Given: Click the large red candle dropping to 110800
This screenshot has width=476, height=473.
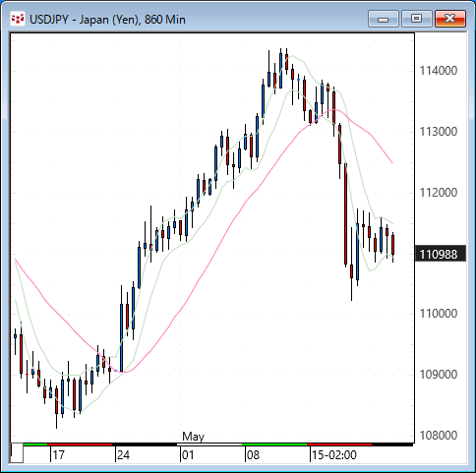Looking at the screenshot, I should click(345, 213).
